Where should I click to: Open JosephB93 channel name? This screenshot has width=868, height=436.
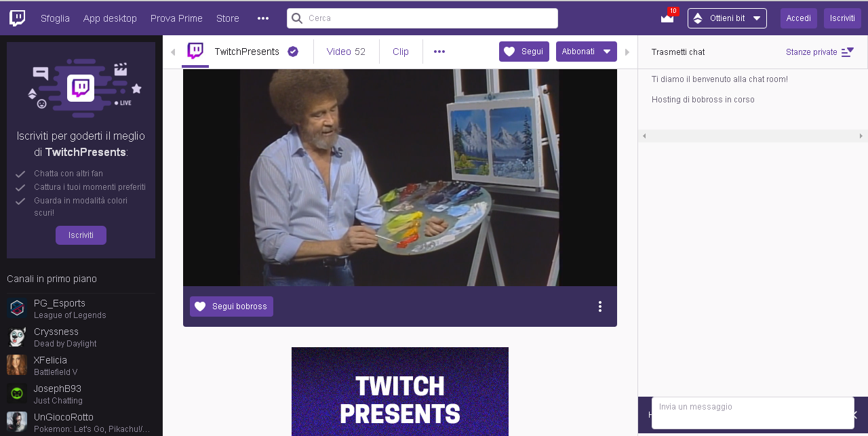click(58, 389)
